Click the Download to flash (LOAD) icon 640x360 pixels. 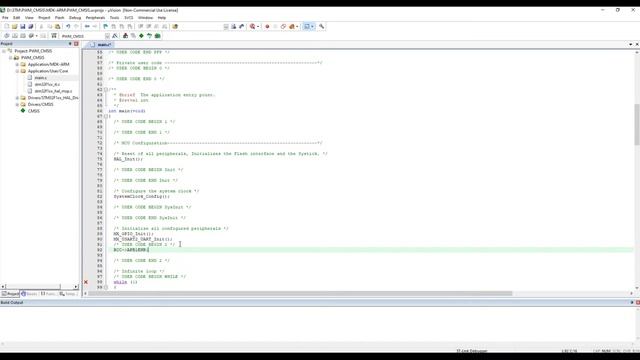pos(53,36)
